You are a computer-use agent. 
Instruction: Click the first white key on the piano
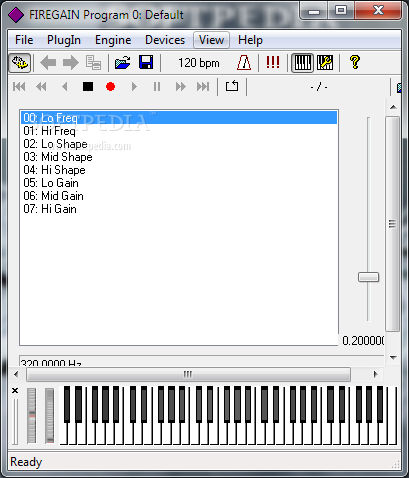[63, 433]
